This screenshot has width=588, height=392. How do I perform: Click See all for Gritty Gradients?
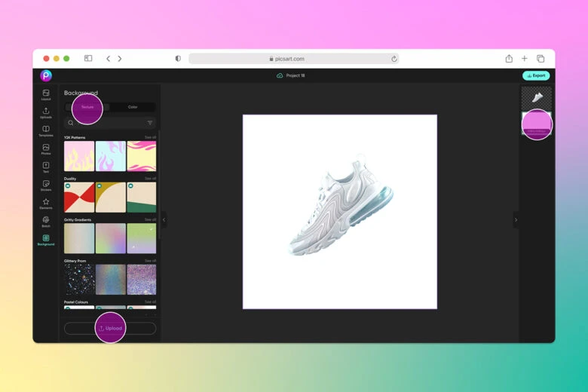click(150, 219)
